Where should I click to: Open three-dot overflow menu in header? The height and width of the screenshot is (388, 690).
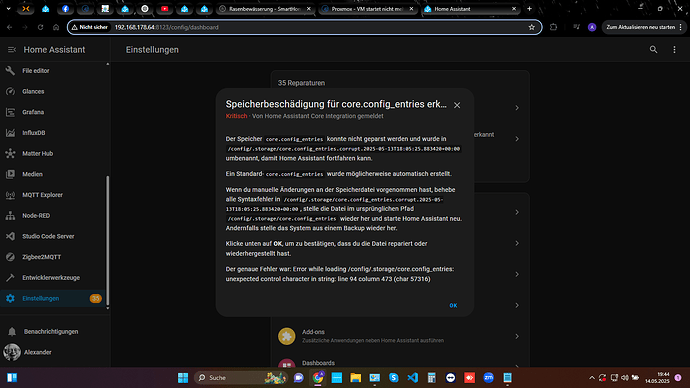pos(674,50)
